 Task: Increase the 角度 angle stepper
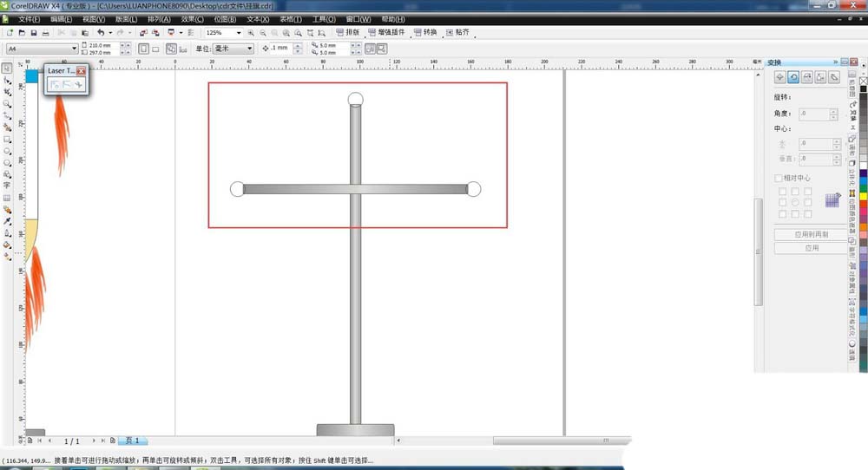coord(833,111)
